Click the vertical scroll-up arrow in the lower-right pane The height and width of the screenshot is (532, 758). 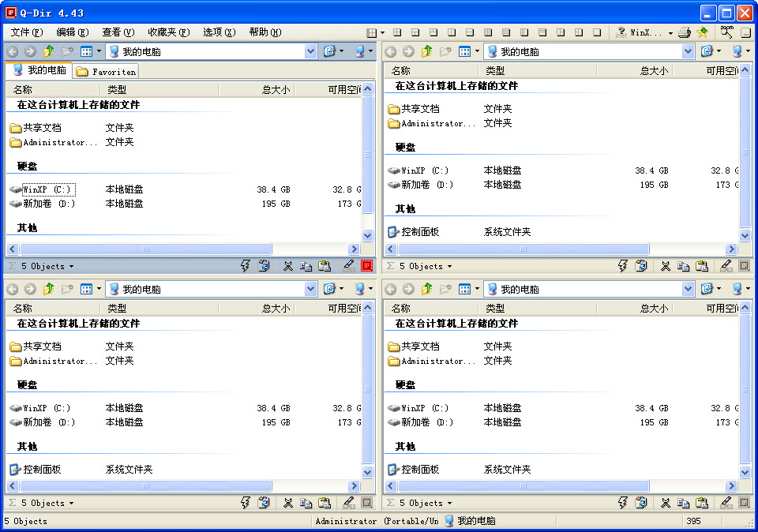pos(745,308)
